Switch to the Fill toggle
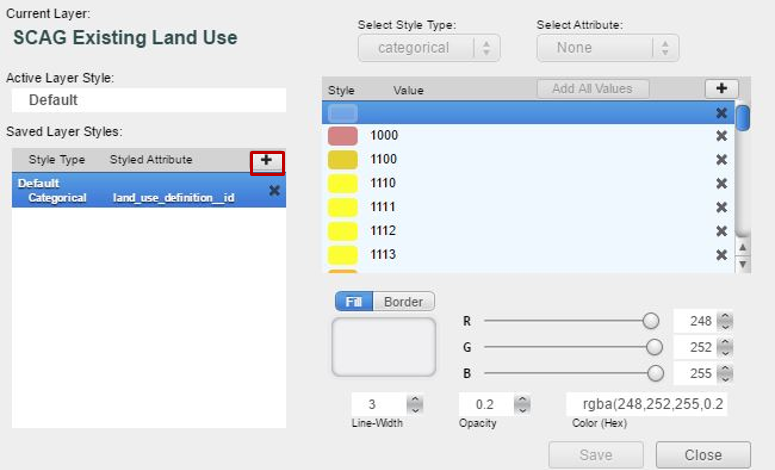The image size is (775, 470). [354, 301]
